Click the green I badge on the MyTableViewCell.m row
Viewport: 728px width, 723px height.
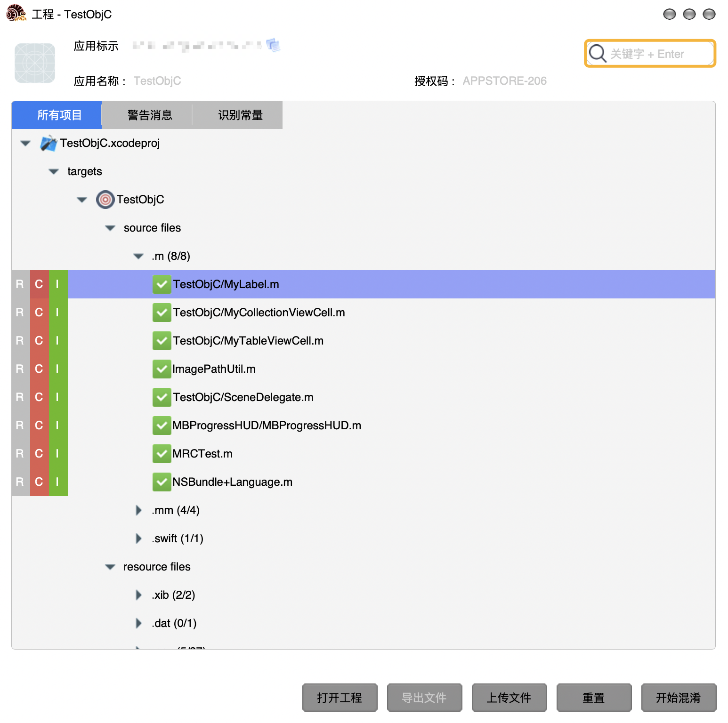(x=58, y=341)
